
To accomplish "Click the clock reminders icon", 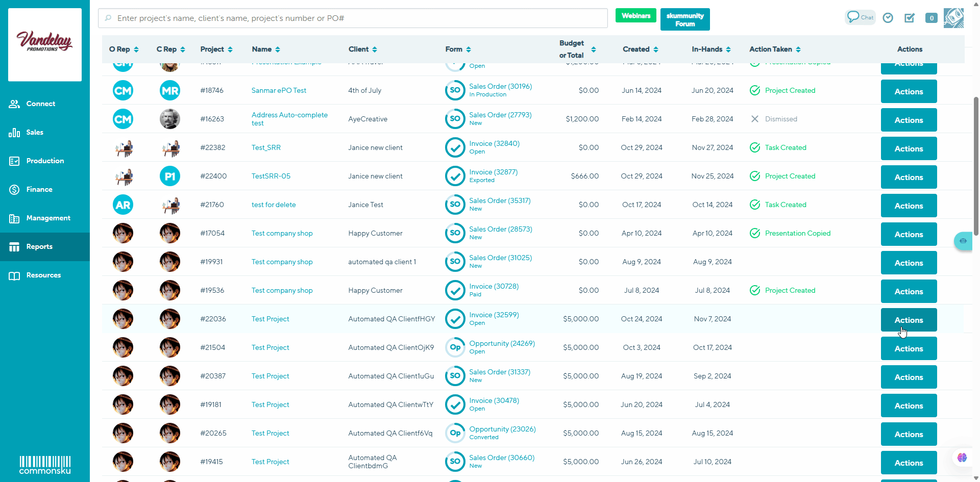I will (888, 18).
